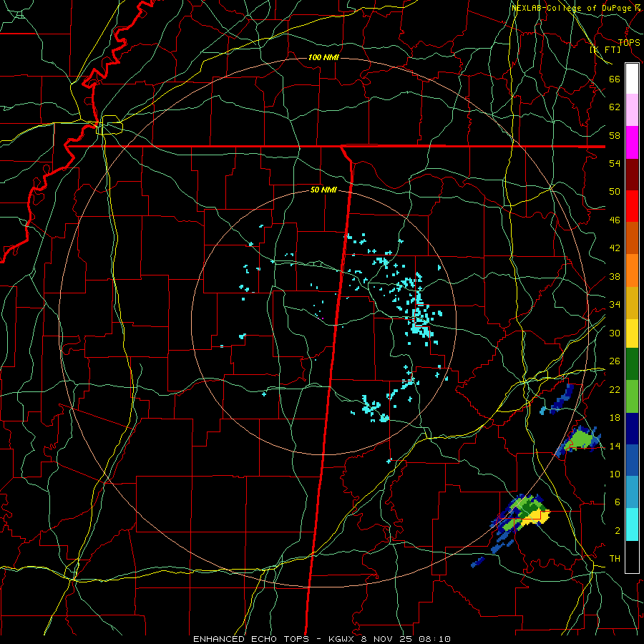Viewport: 644px width, 644px height.
Task: Click the light pink swatch beside 62 in the legend
Action: pos(632,110)
